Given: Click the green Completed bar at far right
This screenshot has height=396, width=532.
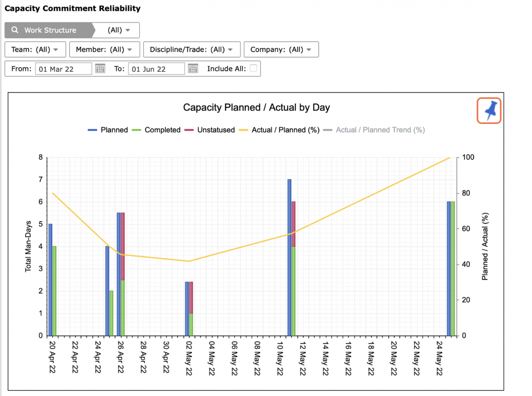Looking at the screenshot, I should (x=453, y=269).
